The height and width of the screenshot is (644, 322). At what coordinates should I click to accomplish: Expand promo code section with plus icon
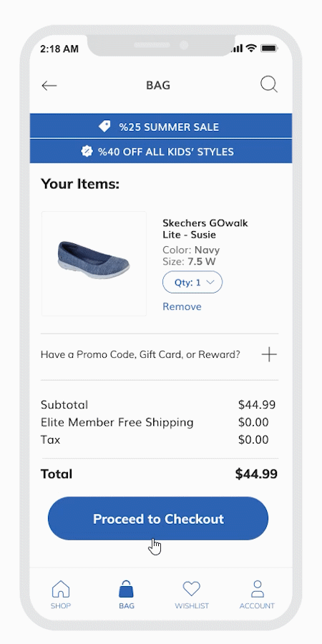click(x=270, y=354)
